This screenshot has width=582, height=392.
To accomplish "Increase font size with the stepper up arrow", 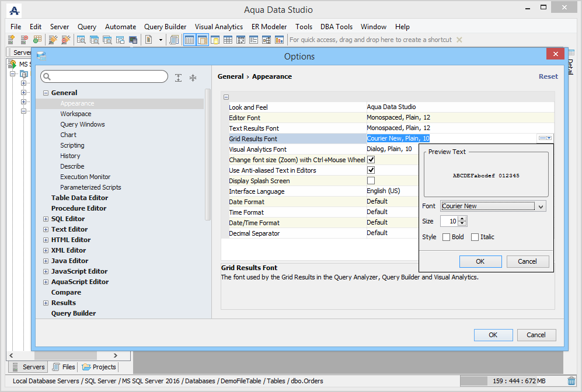I will 462,219.
